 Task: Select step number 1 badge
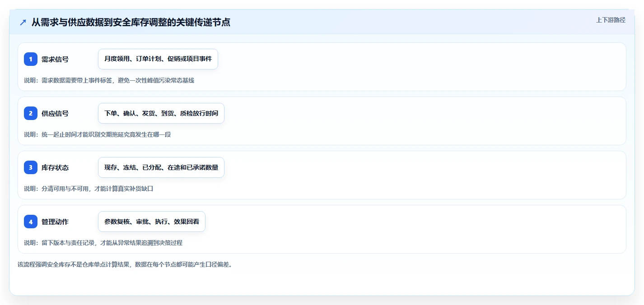point(31,59)
